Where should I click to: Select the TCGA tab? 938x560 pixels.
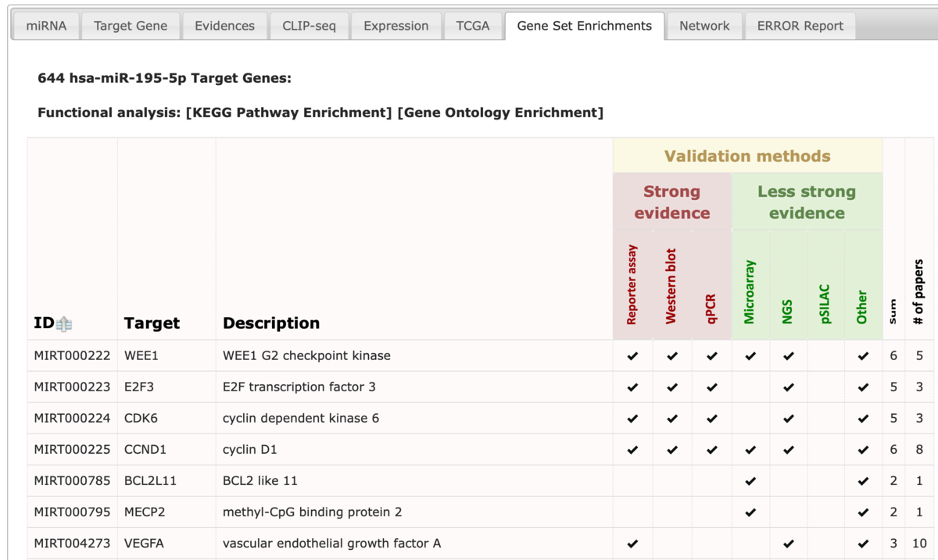[x=472, y=26]
